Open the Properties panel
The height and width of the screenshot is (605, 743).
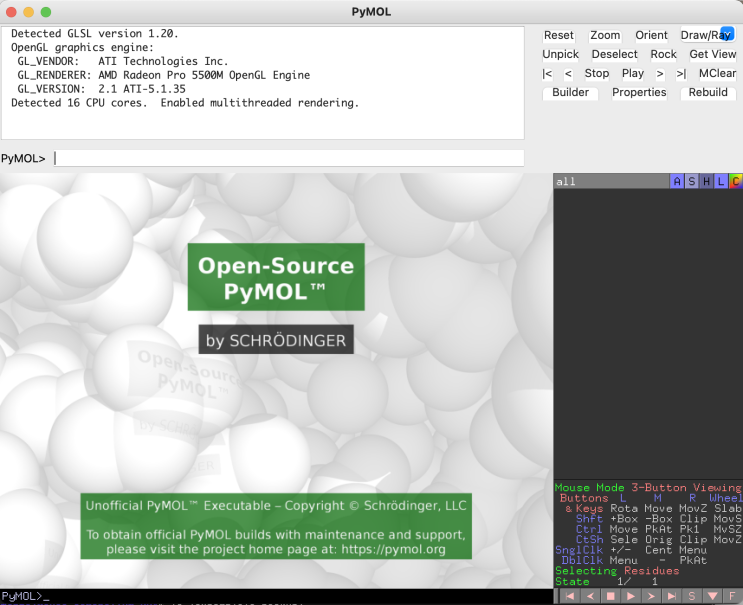tap(639, 92)
